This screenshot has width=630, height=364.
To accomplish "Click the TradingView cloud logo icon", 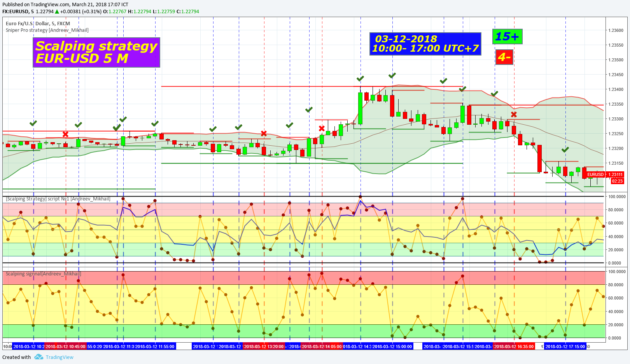I will [x=38, y=357].
